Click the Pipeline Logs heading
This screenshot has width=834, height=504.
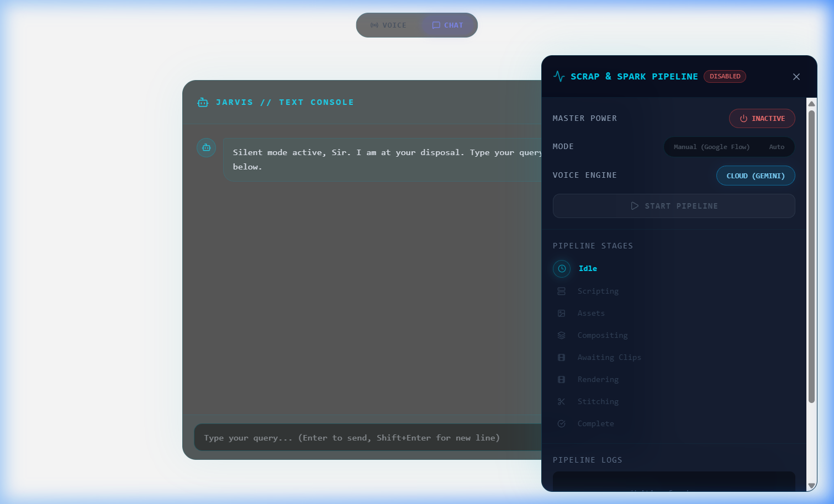click(x=588, y=460)
